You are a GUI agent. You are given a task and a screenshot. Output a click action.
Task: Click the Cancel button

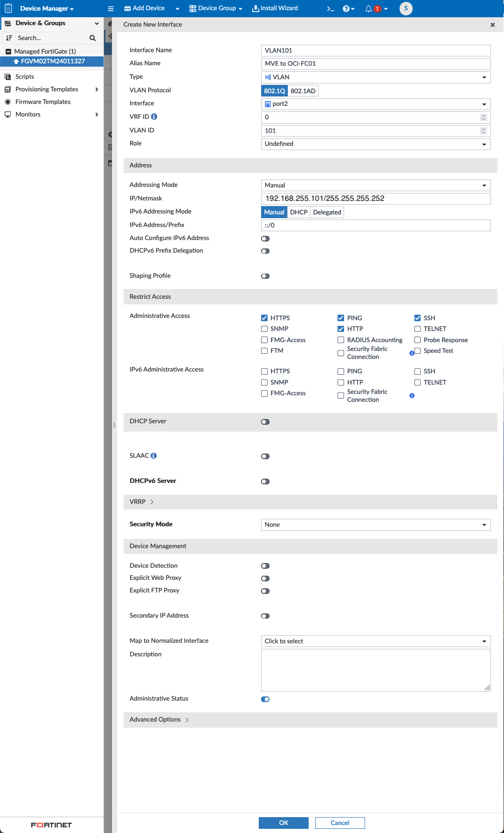pyautogui.click(x=340, y=823)
